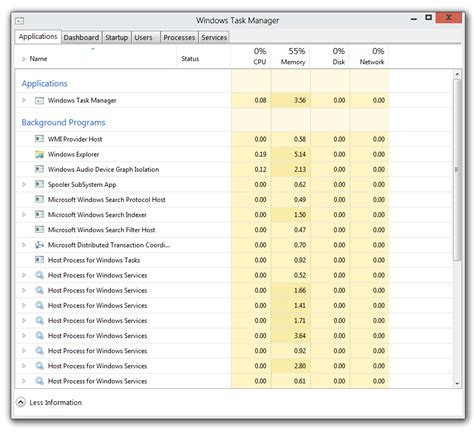Click the WMI Provider Host icon
This screenshot has width=474, height=432.
point(39,139)
